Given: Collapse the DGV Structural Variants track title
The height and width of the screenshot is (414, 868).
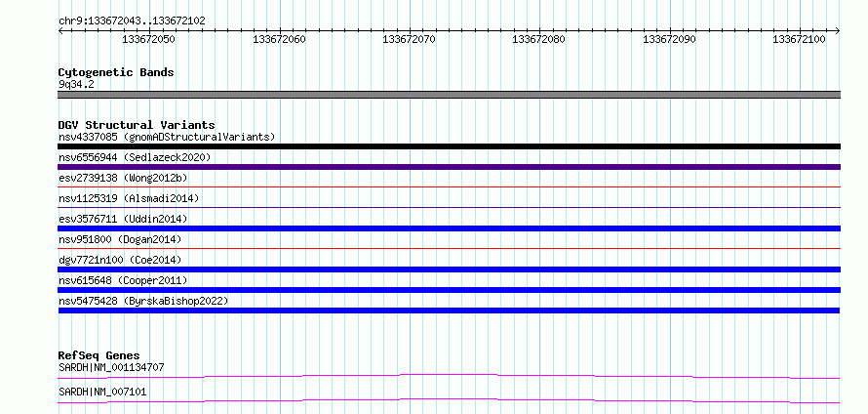Looking at the screenshot, I should (x=137, y=125).
